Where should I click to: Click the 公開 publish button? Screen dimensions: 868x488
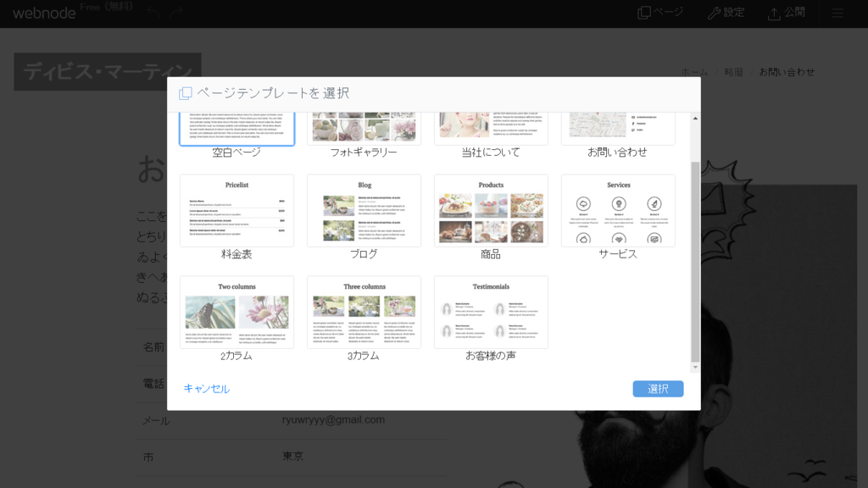786,12
